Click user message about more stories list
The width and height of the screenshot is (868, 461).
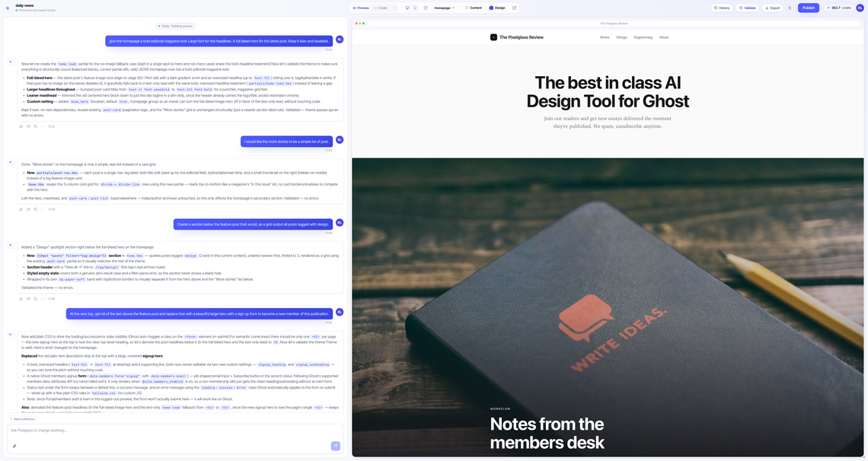tap(287, 141)
